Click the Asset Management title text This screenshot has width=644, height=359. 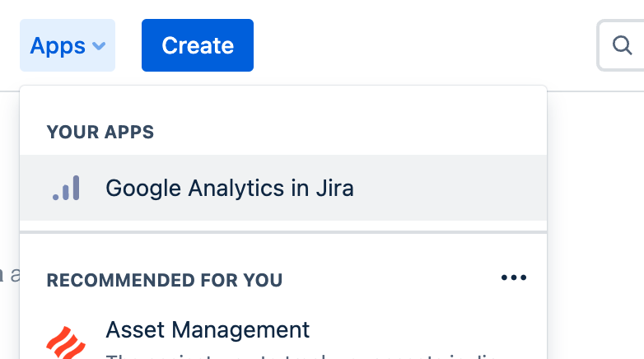(208, 330)
